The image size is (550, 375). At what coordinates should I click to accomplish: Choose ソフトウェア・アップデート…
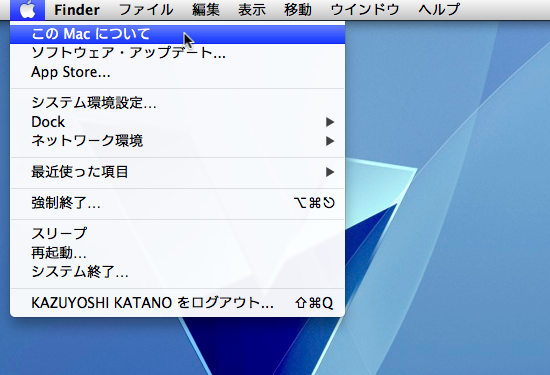click(177, 53)
